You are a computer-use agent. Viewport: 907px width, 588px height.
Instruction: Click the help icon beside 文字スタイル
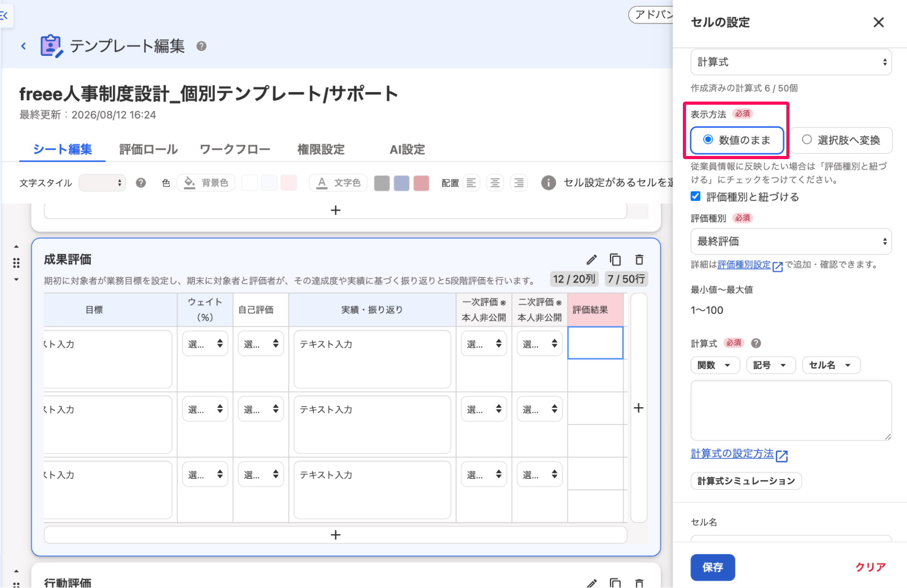[141, 183]
